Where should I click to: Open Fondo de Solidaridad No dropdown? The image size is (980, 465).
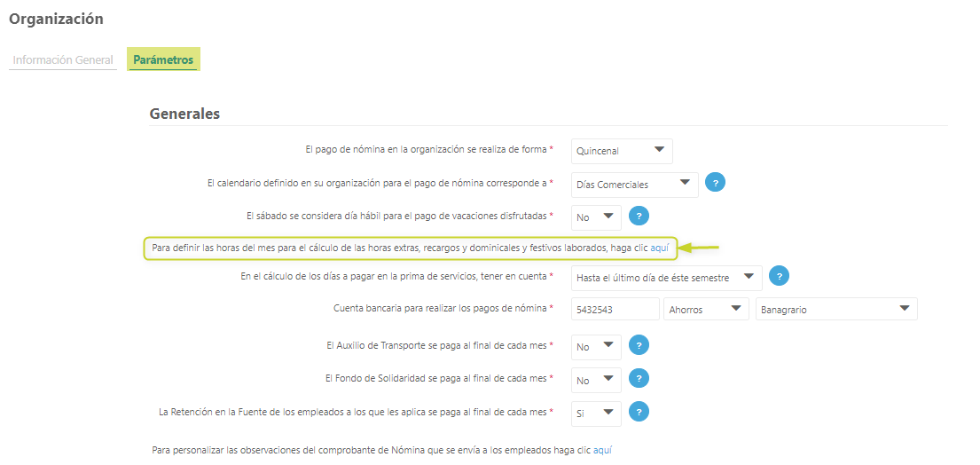click(596, 380)
